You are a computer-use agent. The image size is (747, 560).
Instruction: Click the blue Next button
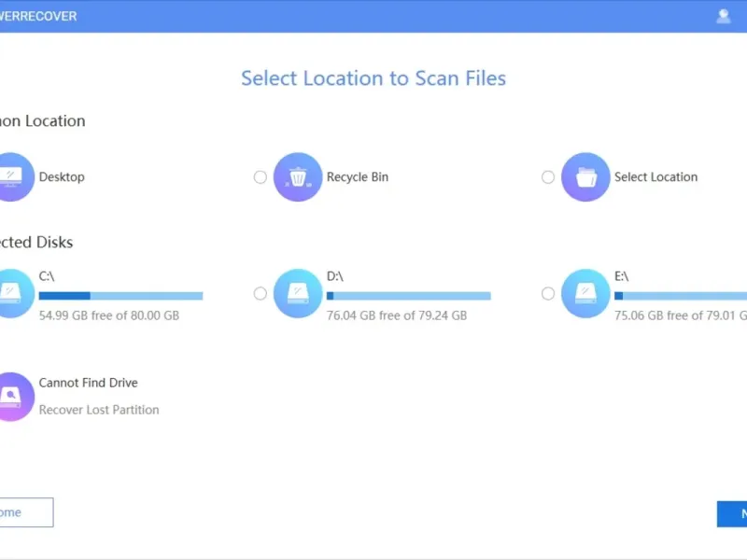point(733,513)
